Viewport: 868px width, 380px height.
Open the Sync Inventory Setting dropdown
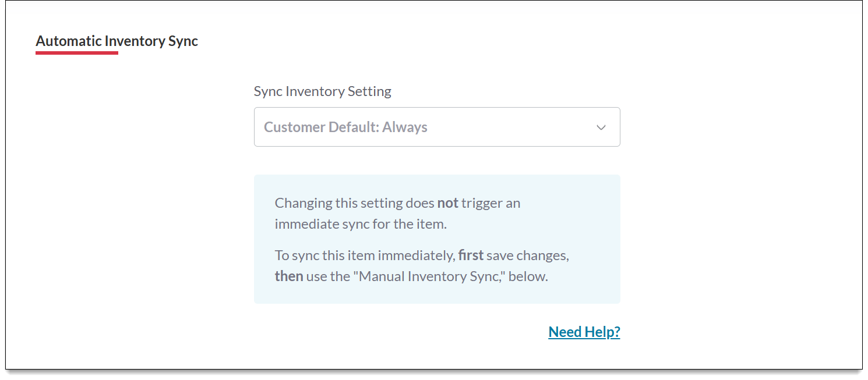(x=437, y=127)
